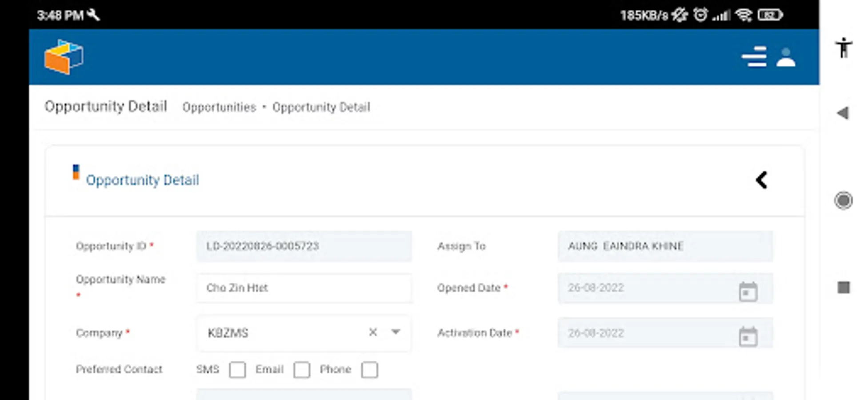Tap the 185KB/s network speed indicator
Image resolution: width=868 pixels, height=400 pixels.
click(644, 16)
